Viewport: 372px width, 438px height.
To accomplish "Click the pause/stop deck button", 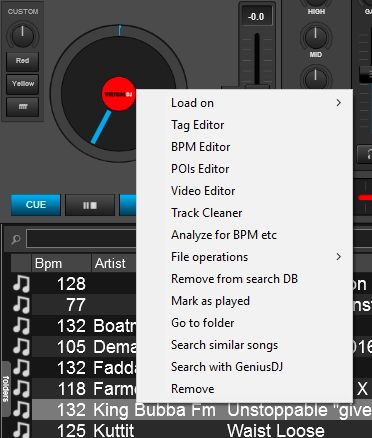I will coord(90,205).
